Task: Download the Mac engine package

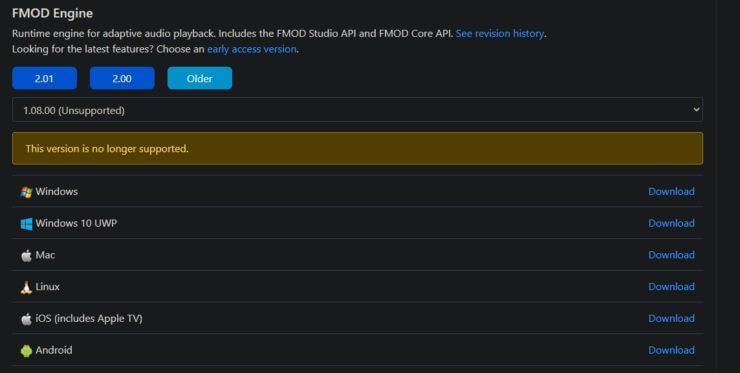Action: pyautogui.click(x=671, y=254)
